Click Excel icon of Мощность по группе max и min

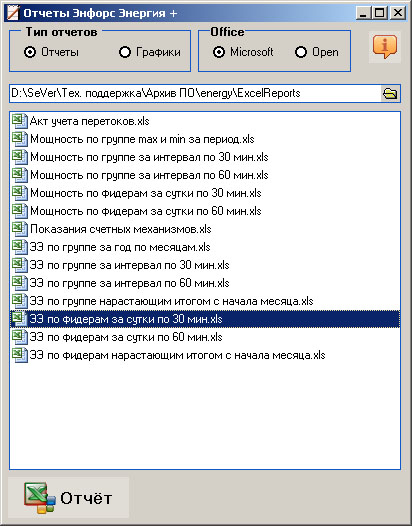click(20, 139)
